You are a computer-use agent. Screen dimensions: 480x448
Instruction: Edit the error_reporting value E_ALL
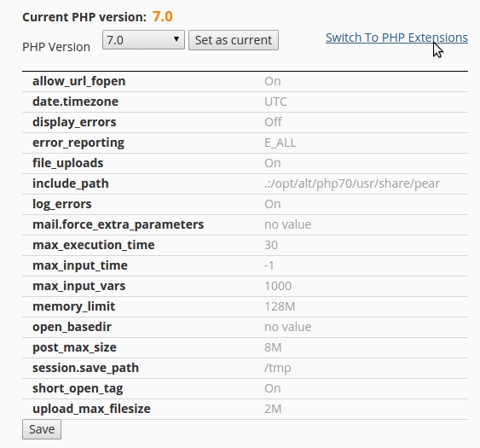[x=280, y=143]
